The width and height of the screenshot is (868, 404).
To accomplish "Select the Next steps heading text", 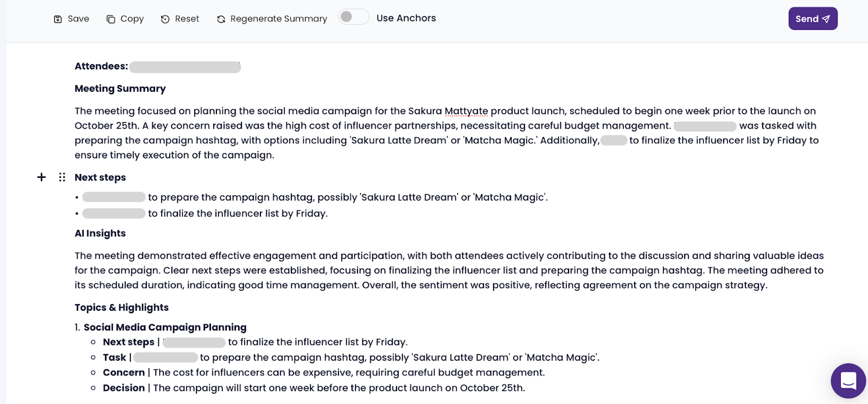I will [100, 177].
